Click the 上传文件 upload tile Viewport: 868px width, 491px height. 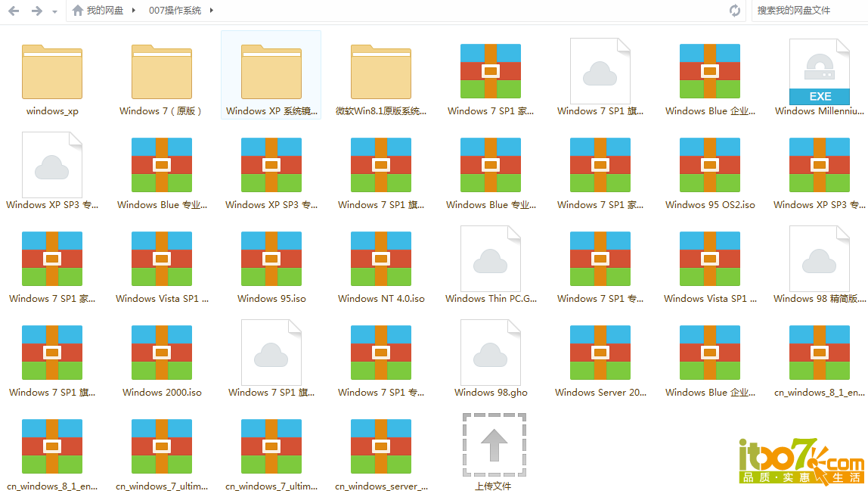[x=494, y=445]
